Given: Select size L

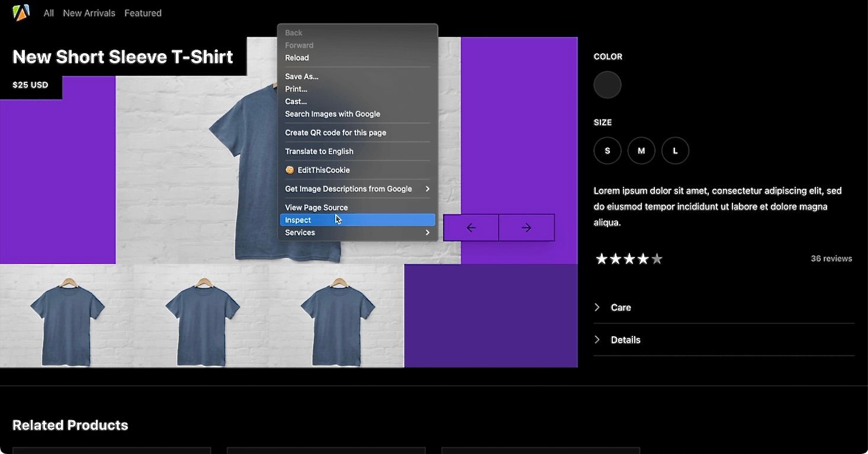Looking at the screenshot, I should click(675, 150).
